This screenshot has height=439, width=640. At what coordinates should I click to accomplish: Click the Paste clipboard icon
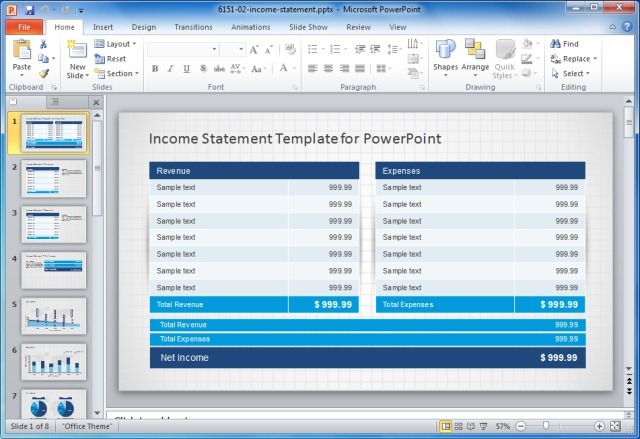pos(22,50)
